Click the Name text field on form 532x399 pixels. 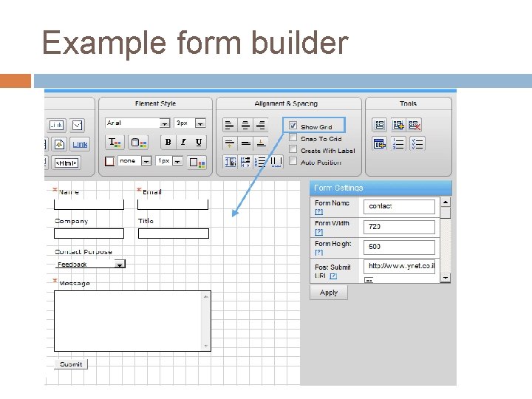point(89,205)
